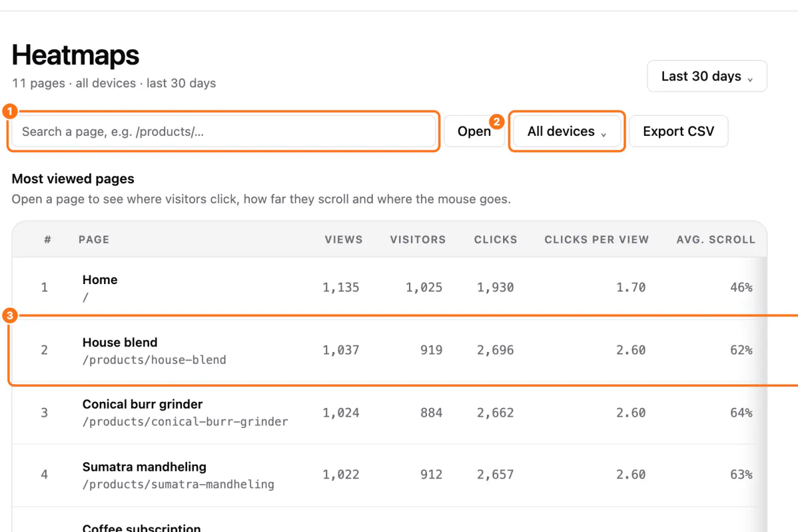Viewport: 798px width, 532px height.
Task: Select the Home clicks-per-view value 1.70
Action: point(631,288)
